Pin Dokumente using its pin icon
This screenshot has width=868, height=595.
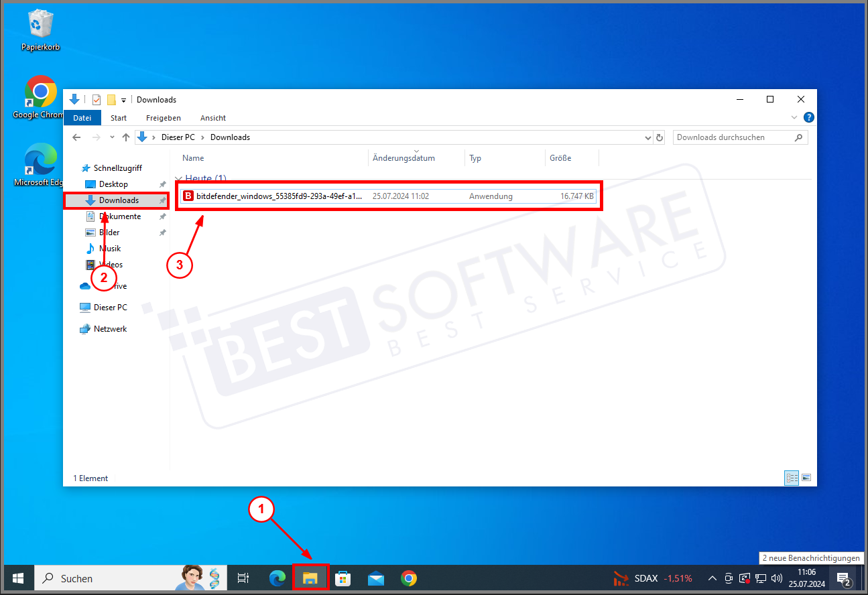click(162, 216)
